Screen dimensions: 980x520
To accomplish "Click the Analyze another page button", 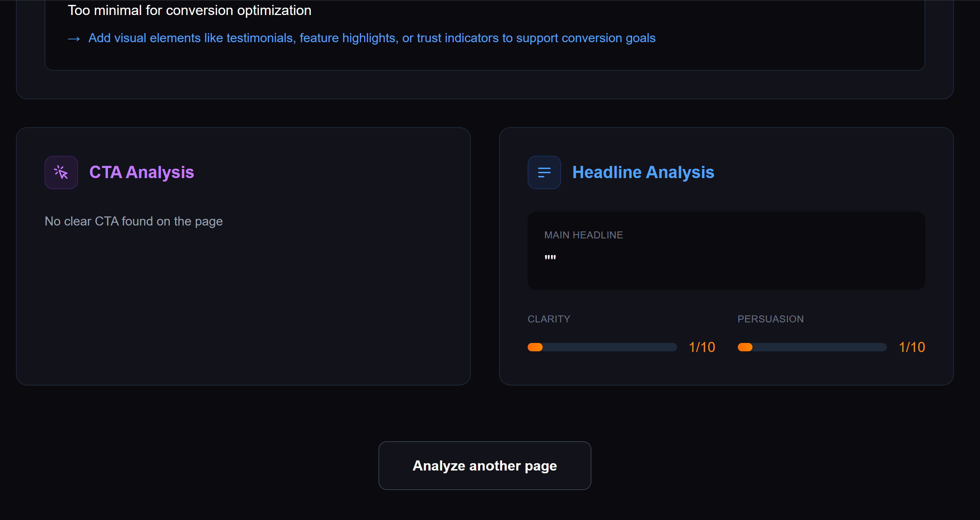I will (x=485, y=466).
